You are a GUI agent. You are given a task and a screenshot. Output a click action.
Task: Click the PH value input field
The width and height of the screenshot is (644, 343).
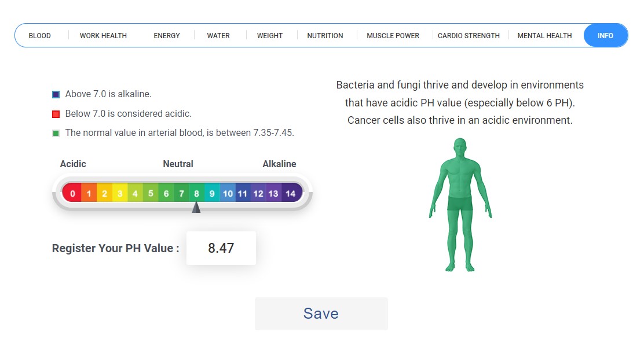tap(221, 248)
